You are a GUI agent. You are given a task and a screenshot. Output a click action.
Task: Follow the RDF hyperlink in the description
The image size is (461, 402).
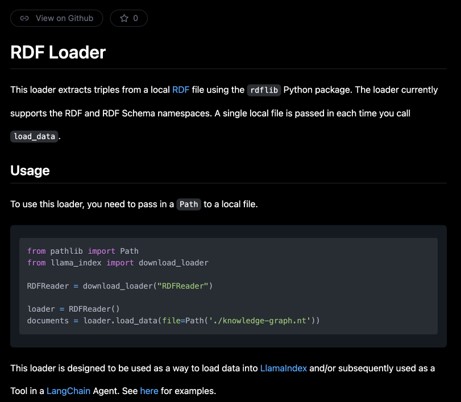pyautogui.click(x=181, y=90)
